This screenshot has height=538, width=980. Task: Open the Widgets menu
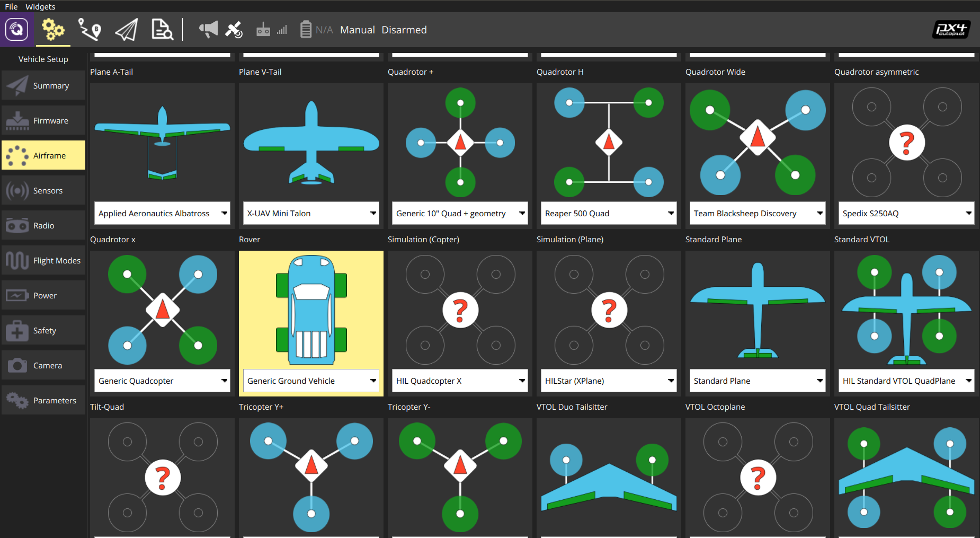pyautogui.click(x=40, y=6)
